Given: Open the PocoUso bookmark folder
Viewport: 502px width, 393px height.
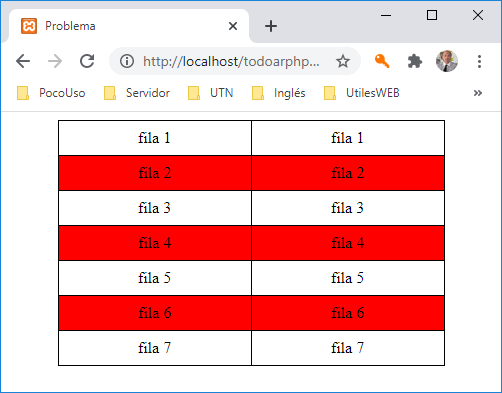Looking at the screenshot, I should pyautogui.click(x=51, y=93).
